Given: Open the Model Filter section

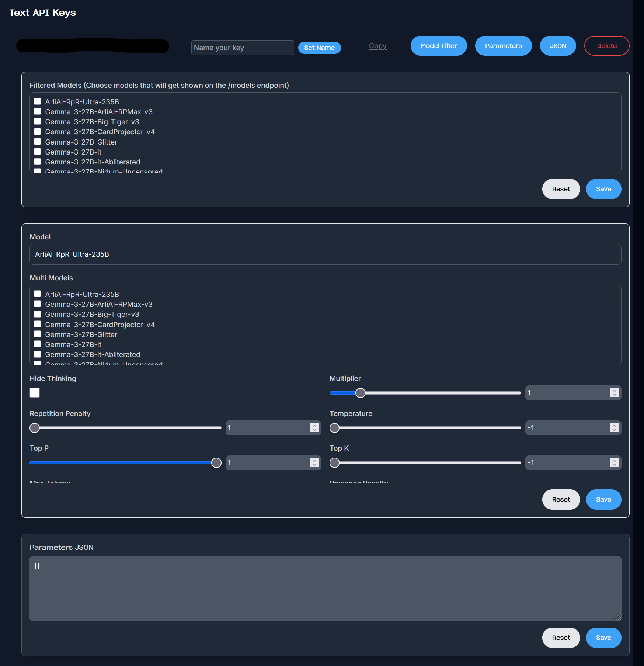Looking at the screenshot, I should pos(439,46).
